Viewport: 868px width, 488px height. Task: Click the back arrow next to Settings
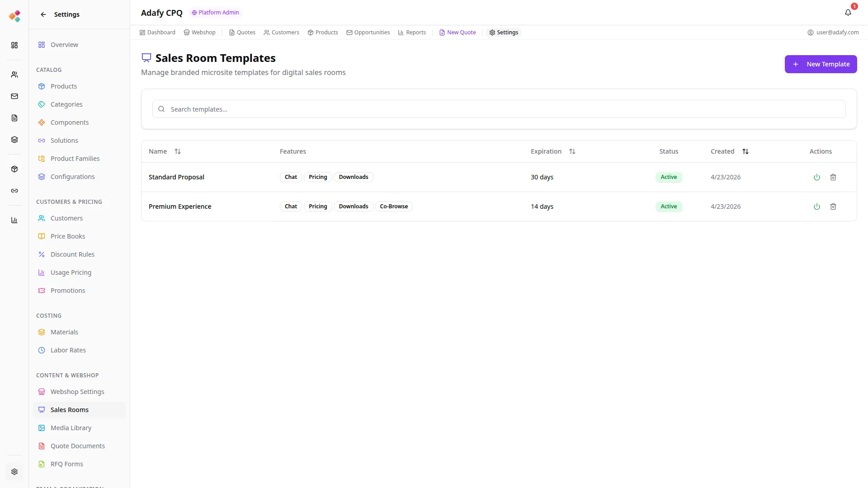(x=43, y=14)
